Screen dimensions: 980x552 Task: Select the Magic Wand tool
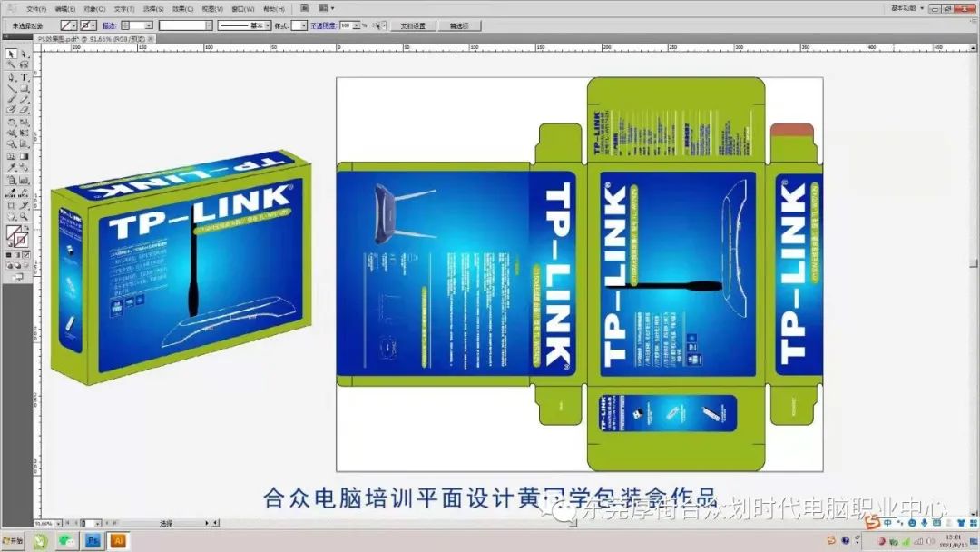pos(11,65)
